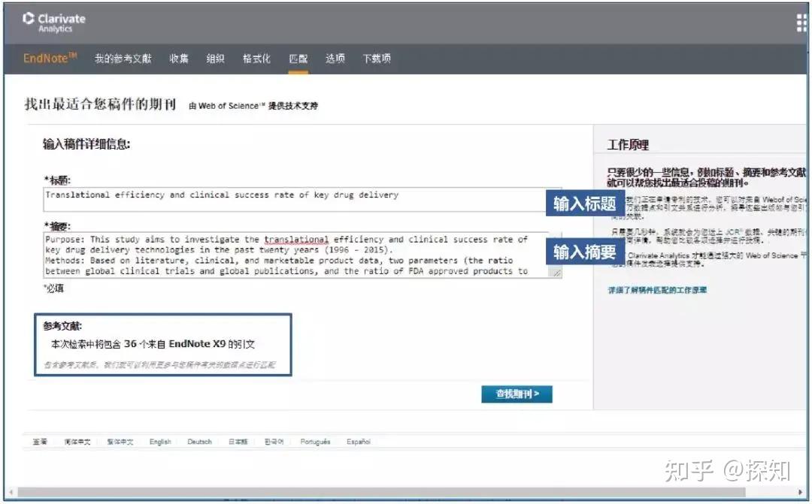Image resolution: width=812 pixels, height=504 pixels.
Task: Click the EndNote brand link
Action: pos(50,58)
